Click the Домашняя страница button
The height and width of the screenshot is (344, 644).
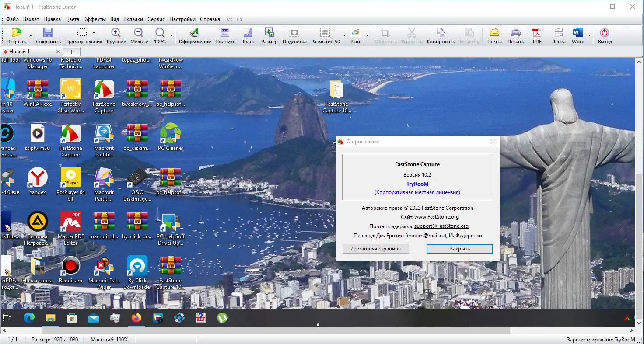tap(375, 248)
